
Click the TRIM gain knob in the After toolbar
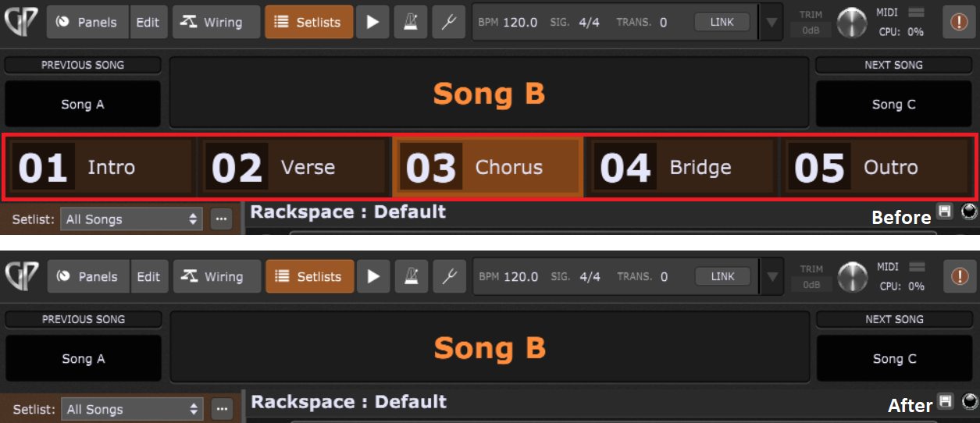(852, 277)
